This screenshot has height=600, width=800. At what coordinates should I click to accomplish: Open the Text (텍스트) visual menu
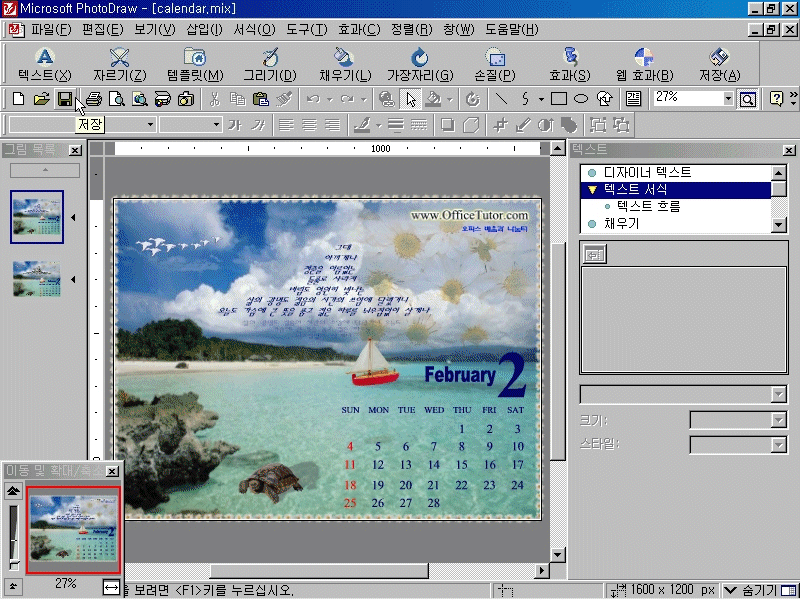pyautogui.click(x=45, y=64)
